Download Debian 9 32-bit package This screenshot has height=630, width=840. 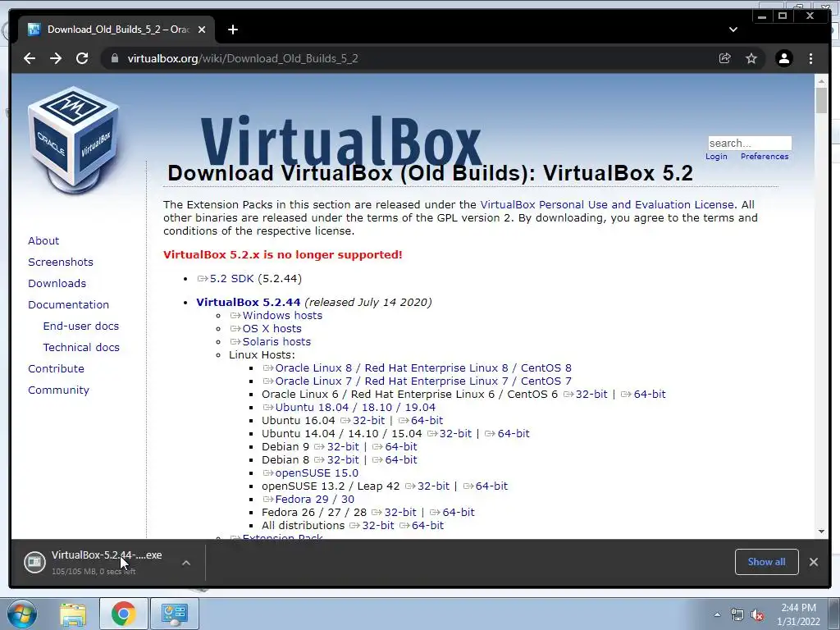[337, 447]
